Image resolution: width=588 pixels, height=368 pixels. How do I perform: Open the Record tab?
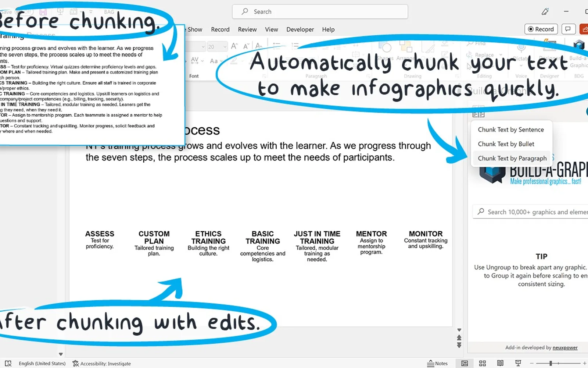(x=220, y=29)
